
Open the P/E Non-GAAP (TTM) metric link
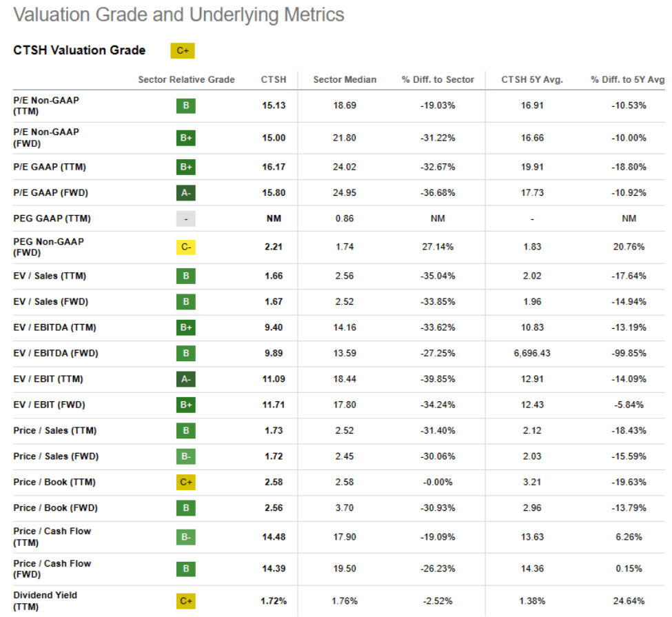click(x=45, y=105)
